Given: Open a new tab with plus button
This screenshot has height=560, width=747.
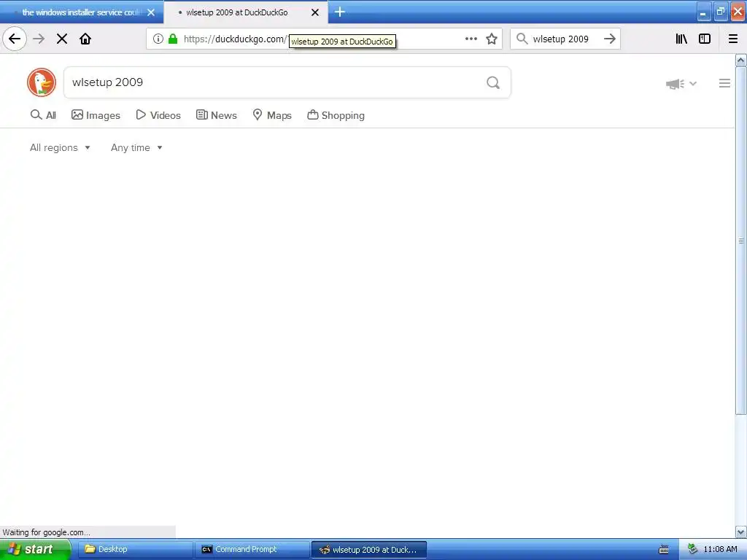Looking at the screenshot, I should 340,12.
